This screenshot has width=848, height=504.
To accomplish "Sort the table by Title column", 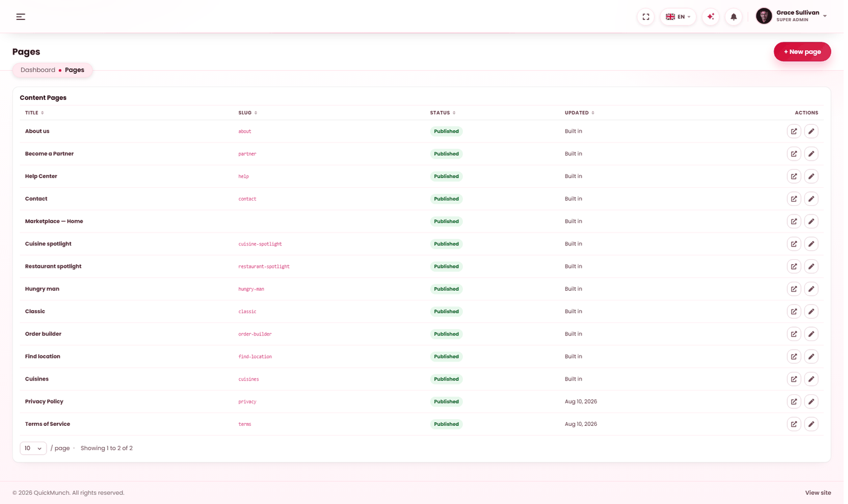I will click(35, 113).
